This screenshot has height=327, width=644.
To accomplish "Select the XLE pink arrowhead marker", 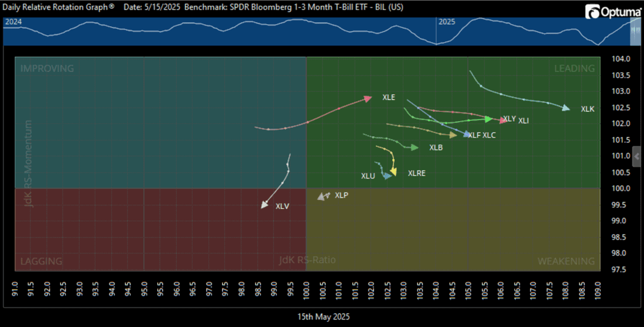I will point(368,98).
